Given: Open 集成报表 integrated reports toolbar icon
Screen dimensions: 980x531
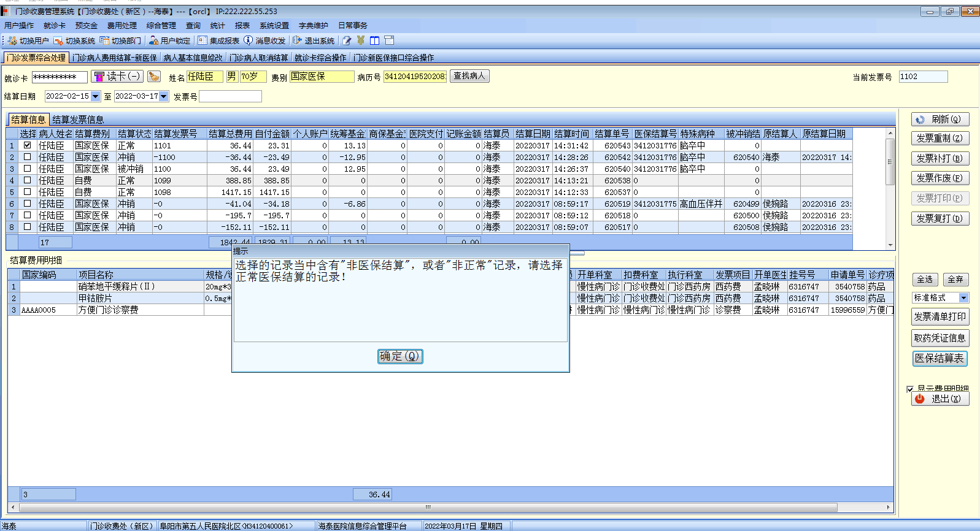Looking at the screenshot, I should [x=203, y=40].
